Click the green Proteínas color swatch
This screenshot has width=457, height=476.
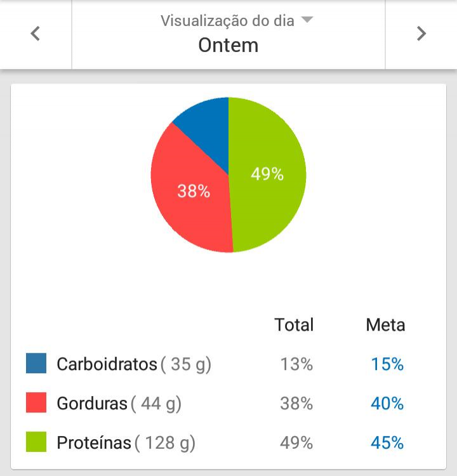tap(36, 442)
